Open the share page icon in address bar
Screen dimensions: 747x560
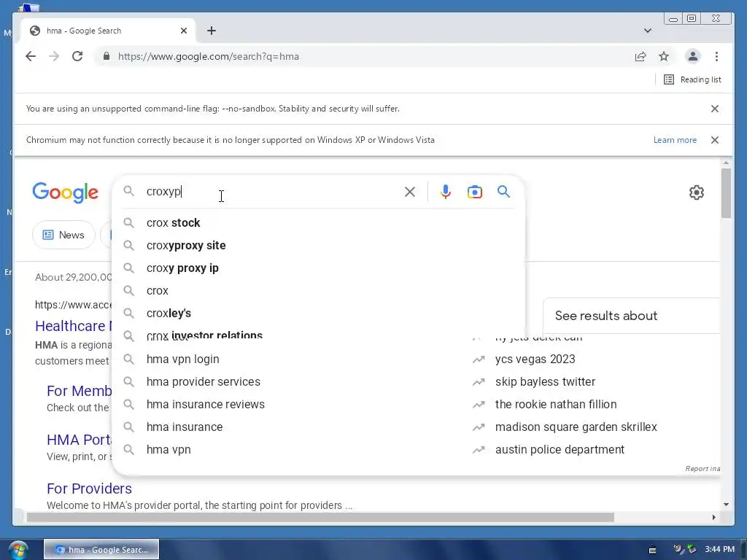(640, 56)
